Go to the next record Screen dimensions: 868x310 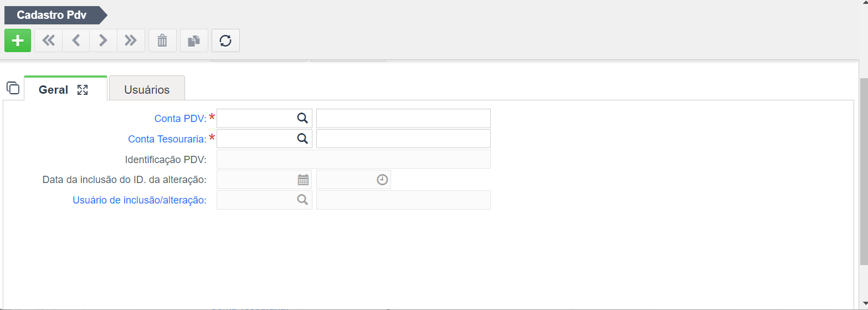pos(103,40)
